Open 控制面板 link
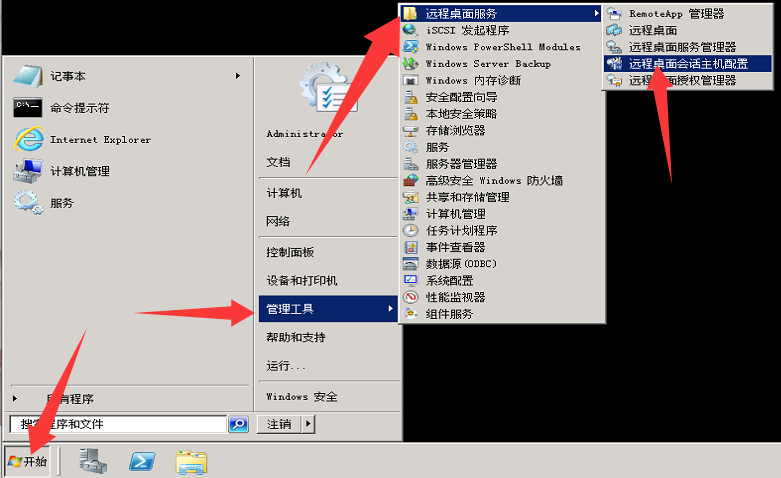Screen dimensions: 781x478 (290, 252)
